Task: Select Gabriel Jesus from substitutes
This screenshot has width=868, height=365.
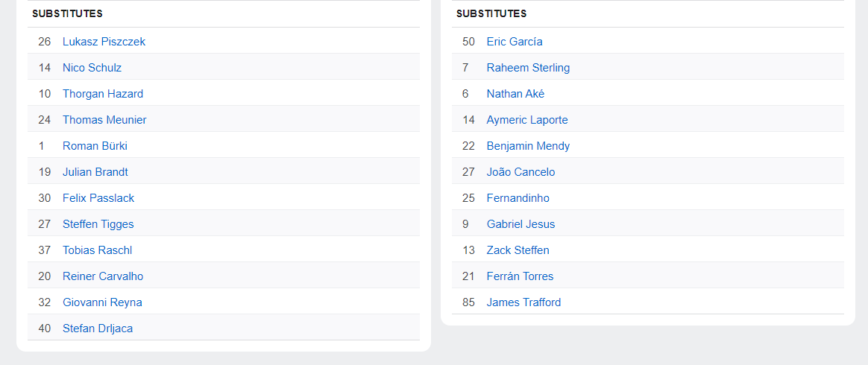Action: [521, 224]
